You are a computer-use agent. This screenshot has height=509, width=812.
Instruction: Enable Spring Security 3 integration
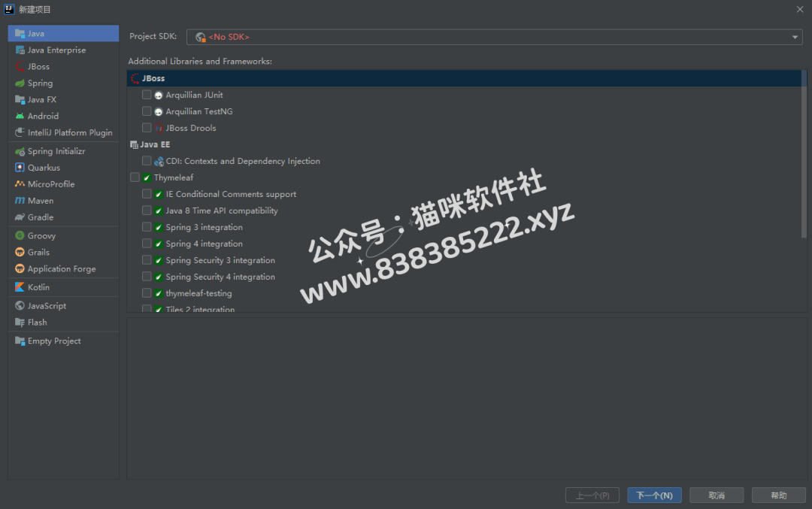(x=147, y=260)
